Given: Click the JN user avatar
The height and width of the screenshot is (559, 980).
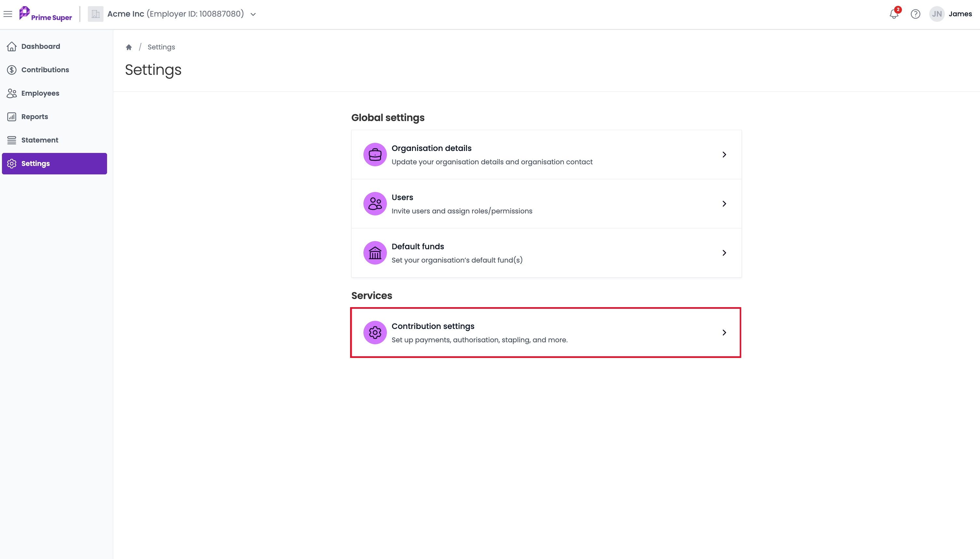Looking at the screenshot, I should [x=937, y=14].
